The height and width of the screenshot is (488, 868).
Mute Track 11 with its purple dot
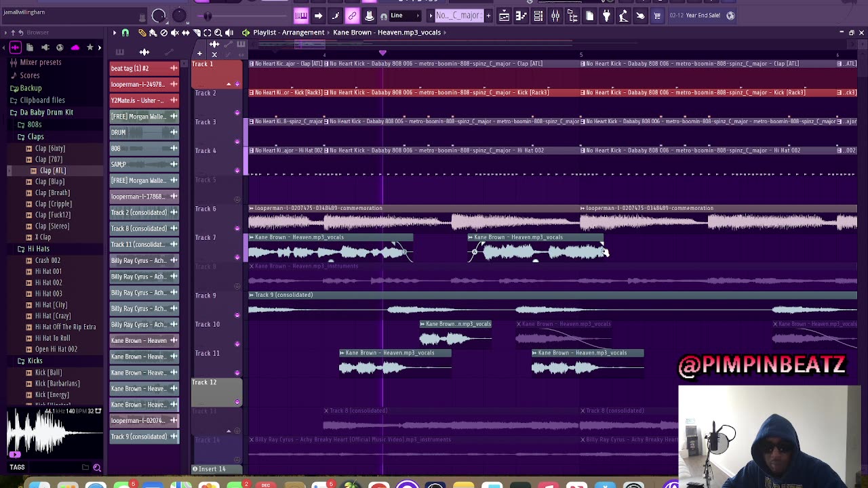pyautogui.click(x=237, y=373)
